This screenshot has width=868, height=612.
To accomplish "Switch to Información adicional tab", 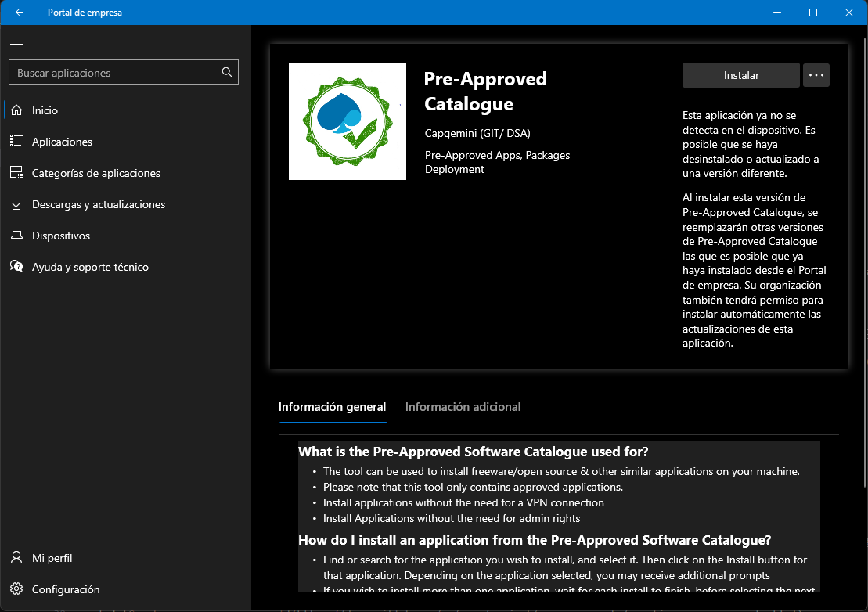I will click(463, 407).
